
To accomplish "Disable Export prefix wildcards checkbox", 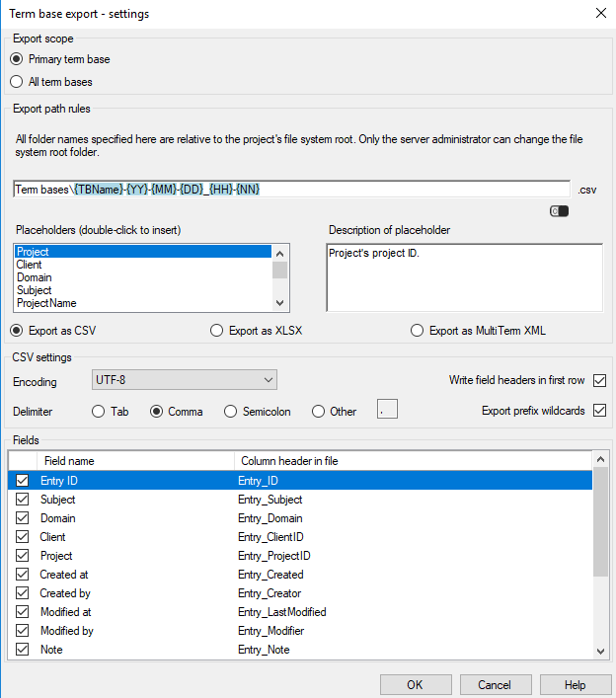I will coord(598,411).
